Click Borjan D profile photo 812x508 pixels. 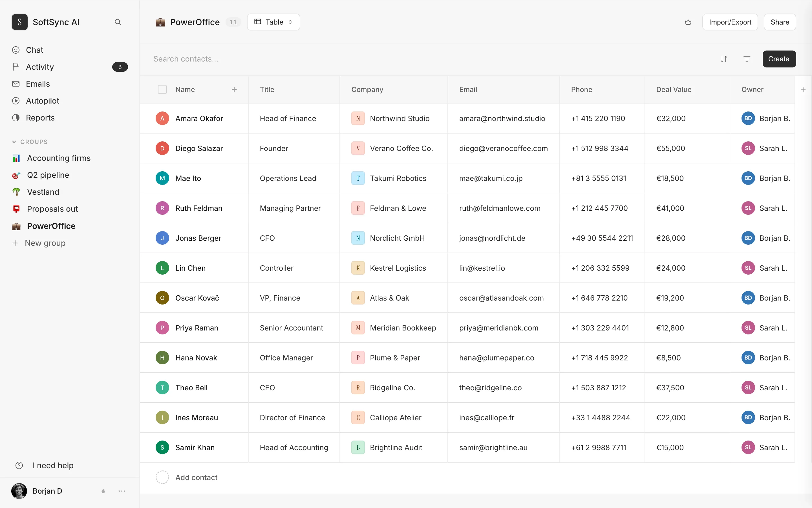(19, 491)
